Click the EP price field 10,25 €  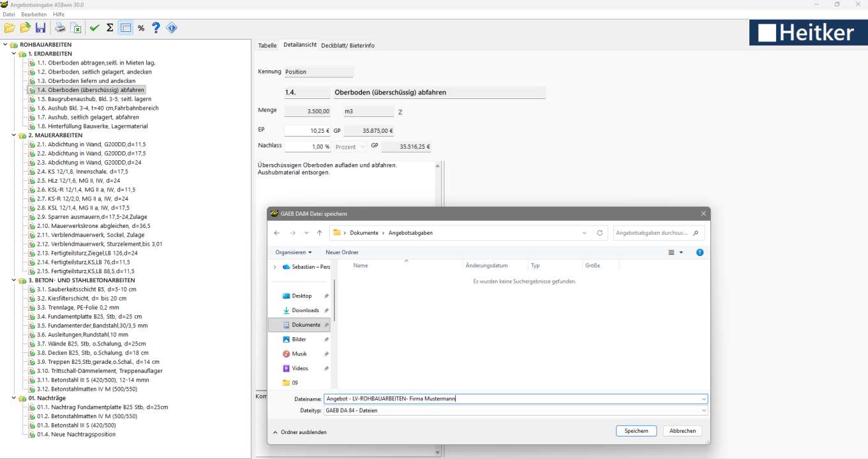point(308,131)
